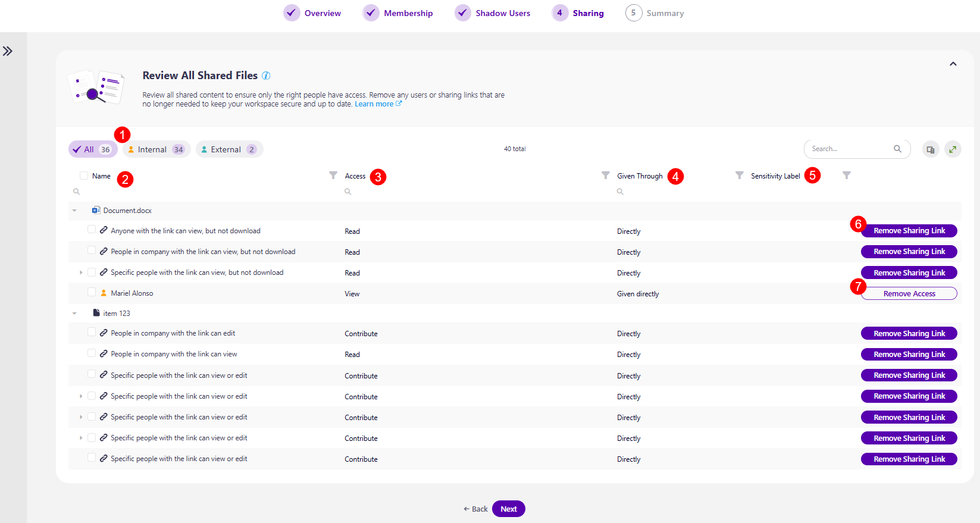Open the Given Through column filter
This screenshot has width=980, height=523.
coord(739,176)
